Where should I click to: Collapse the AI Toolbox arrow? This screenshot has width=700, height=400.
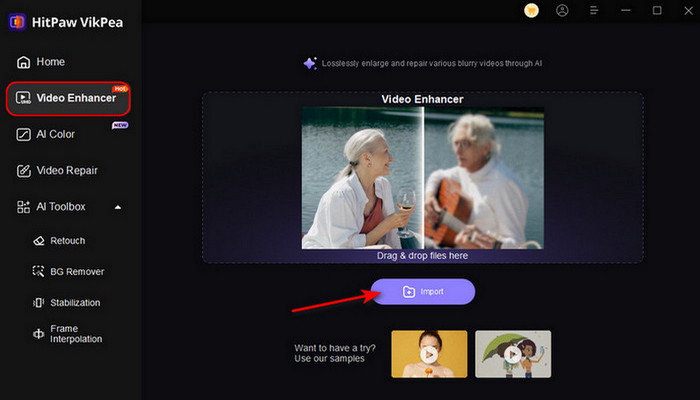[118, 207]
